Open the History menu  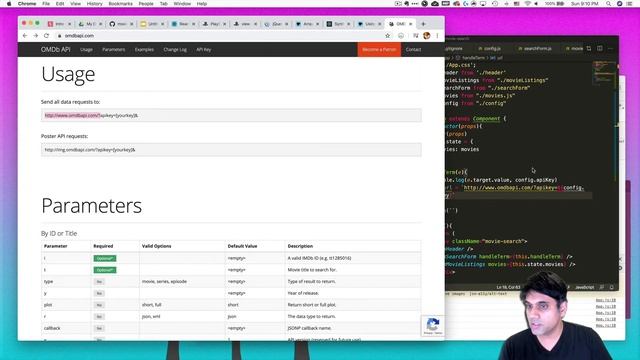click(94, 4)
